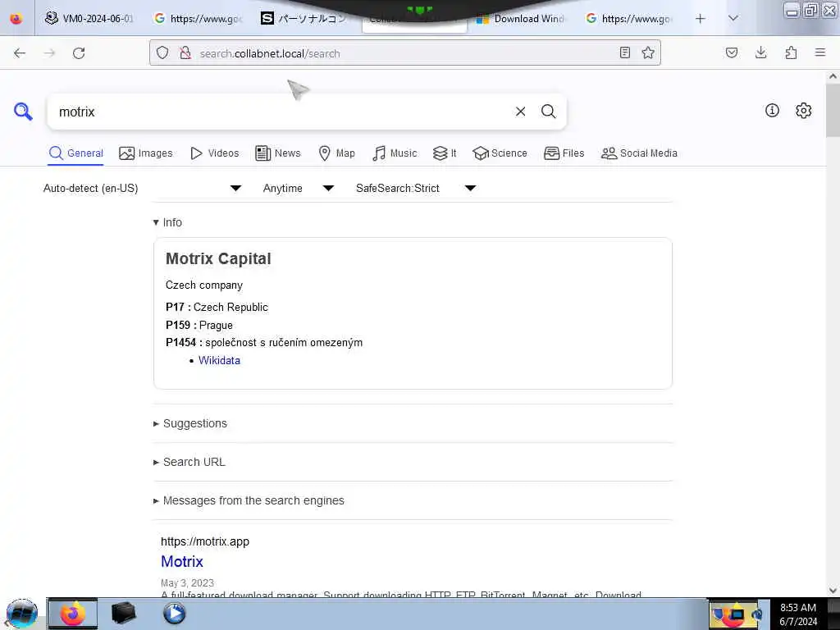
Task: Open the Extensions puzzle icon
Action: tap(791, 52)
